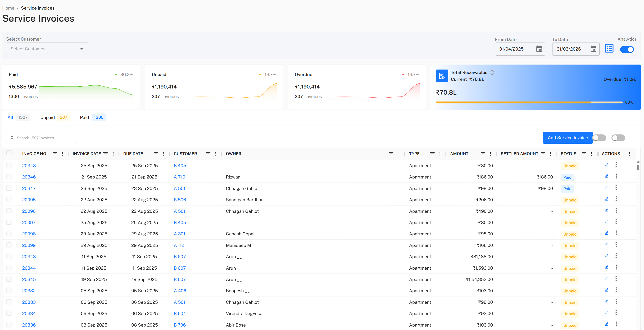Click the info icon next to Total Receivables

492,72
